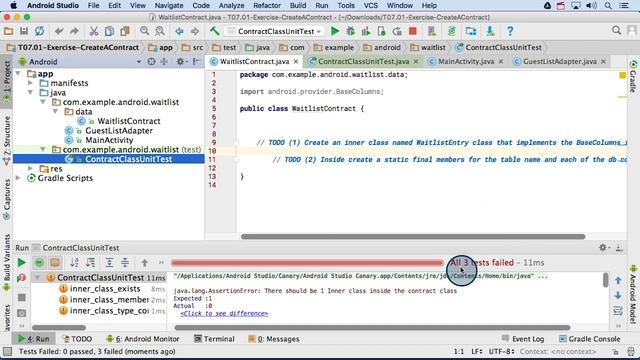
Task: Run ContractClassUnitTest with the green play icon
Action: (335, 31)
